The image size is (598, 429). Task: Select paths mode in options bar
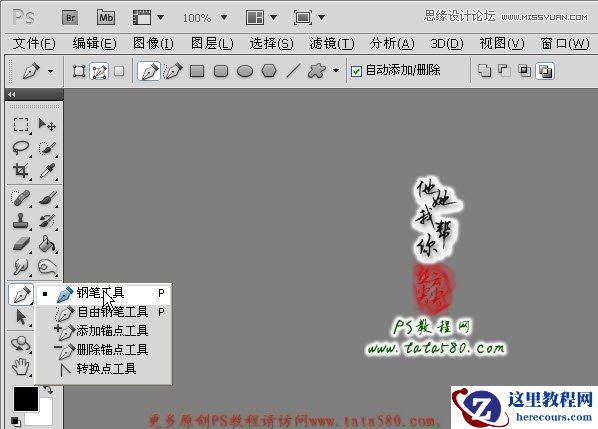point(99,71)
